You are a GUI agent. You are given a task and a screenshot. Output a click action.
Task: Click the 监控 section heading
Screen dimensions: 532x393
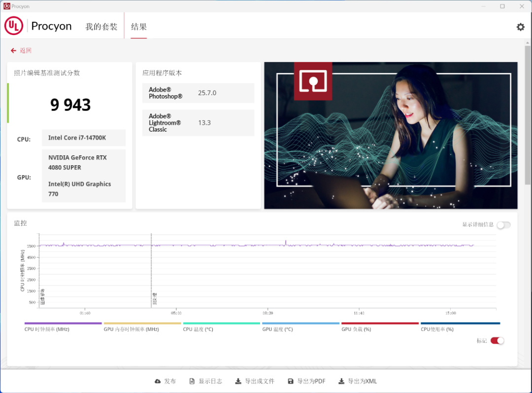pyautogui.click(x=20, y=223)
